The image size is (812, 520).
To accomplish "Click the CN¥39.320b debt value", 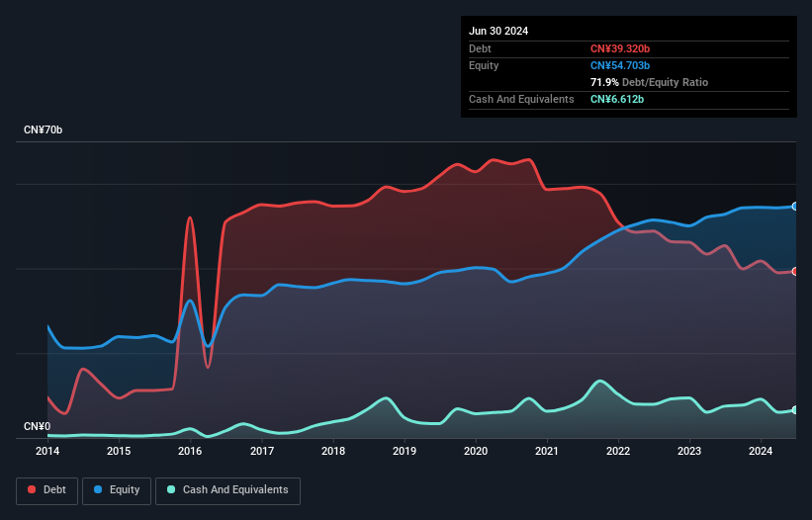I will click(620, 48).
